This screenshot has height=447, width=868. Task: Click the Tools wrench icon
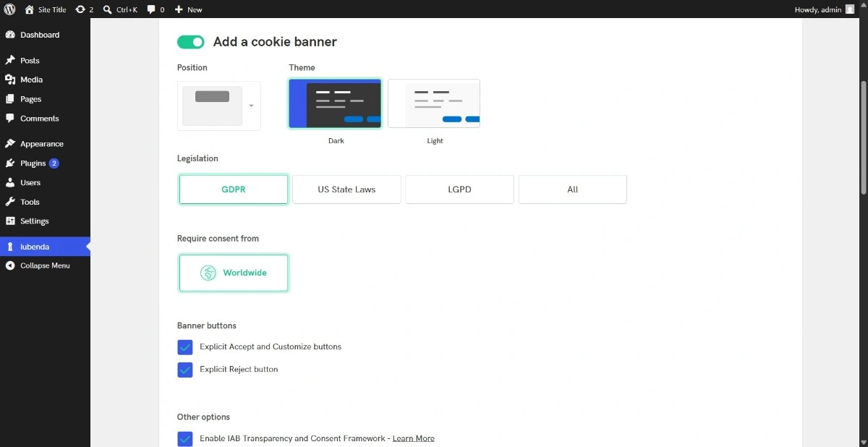coord(10,202)
